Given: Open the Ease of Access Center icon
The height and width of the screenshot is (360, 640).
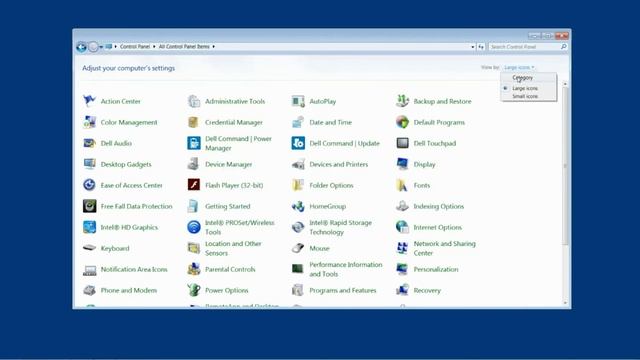Looking at the screenshot, I should pyautogui.click(x=89, y=185).
